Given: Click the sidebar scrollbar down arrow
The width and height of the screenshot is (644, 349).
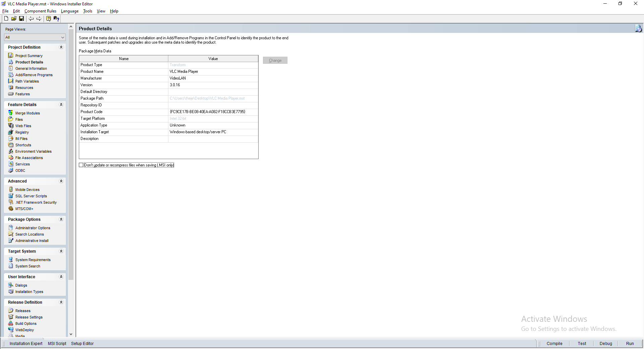Looking at the screenshot, I should pyautogui.click(x=71, y=334).
